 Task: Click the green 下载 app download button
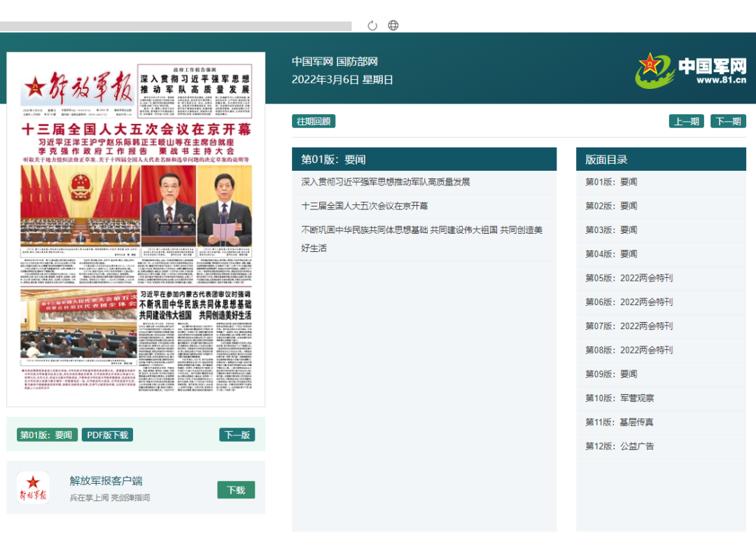point(236,490)
